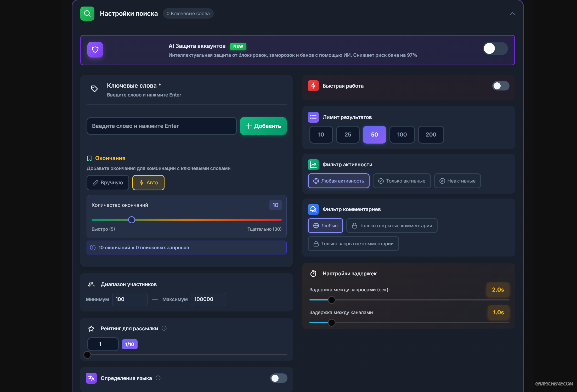Click the purple AI shield icon

coord(95,50)
